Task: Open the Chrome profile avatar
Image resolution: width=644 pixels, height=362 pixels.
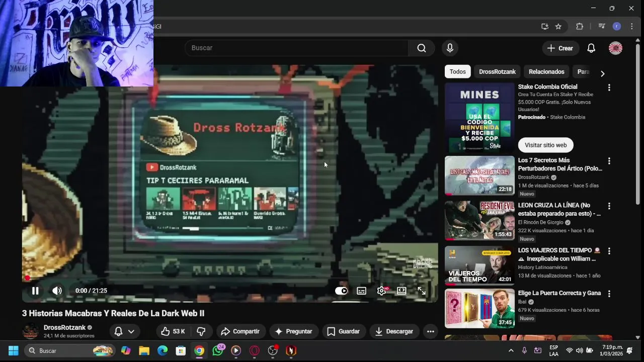Action: pyautogui.click(x=617, y=26)
